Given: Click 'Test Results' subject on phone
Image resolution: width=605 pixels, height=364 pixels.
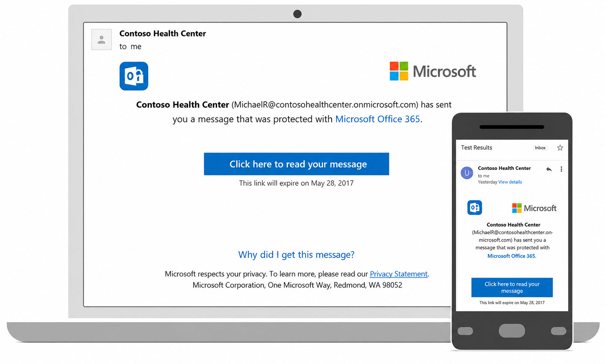Looking at the screenshot, I should [477, 148].
